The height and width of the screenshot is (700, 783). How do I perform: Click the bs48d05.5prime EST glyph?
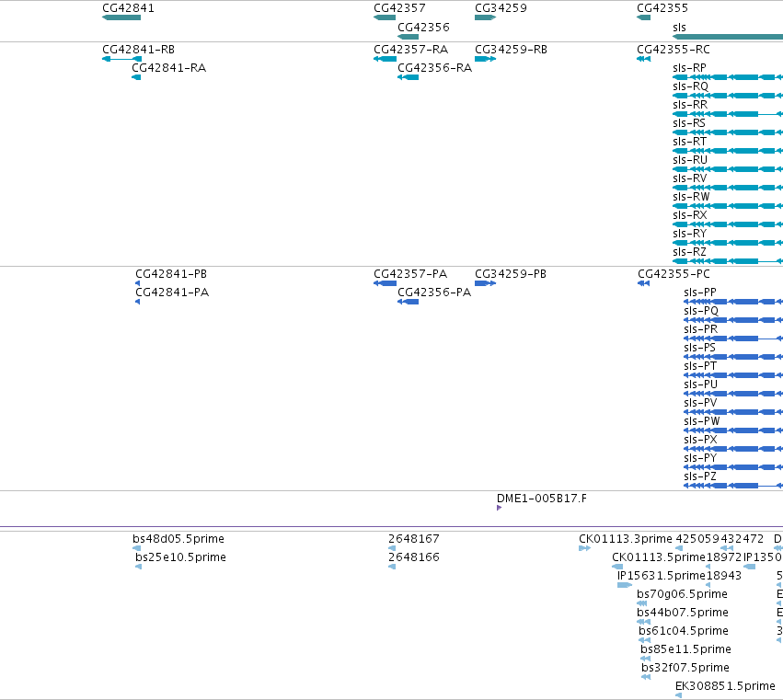click(x=137, y=548)
